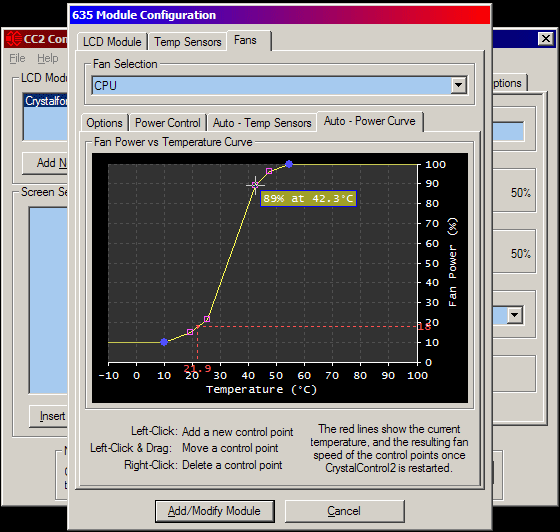The width and height of the screenshot is (560, 532).
Task: Switch to Power Control sub-tab
Action: [x=168, y=122]
